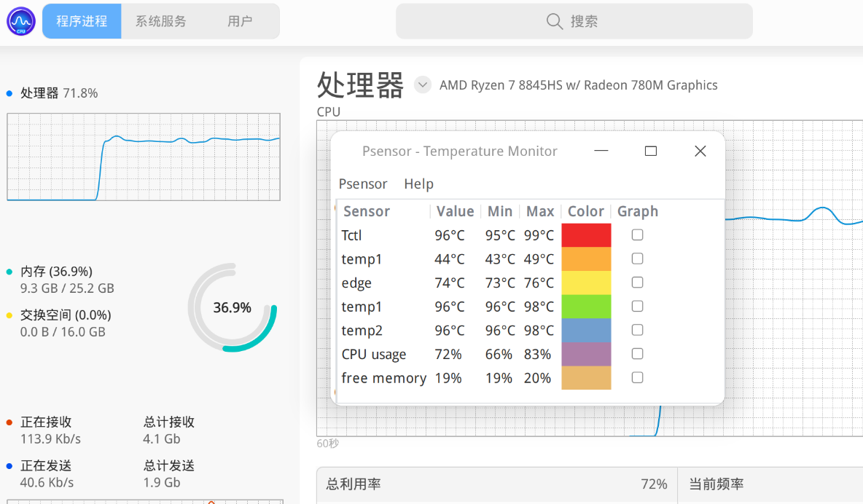863x504 pixels.
Task: Check the Graph box in the green-swatch temp1 row
Action: pos(637,306)
